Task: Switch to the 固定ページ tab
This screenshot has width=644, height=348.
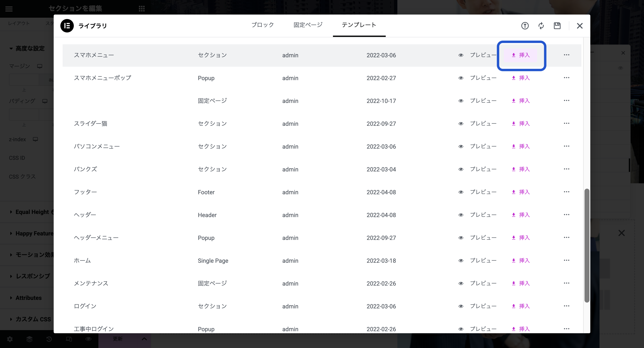Action: 308,25
